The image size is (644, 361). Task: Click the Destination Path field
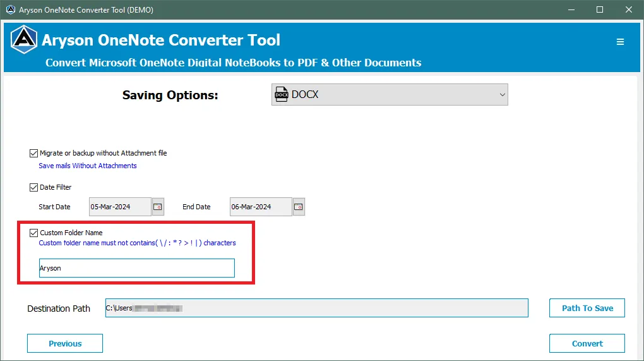(x=317, y=308)
